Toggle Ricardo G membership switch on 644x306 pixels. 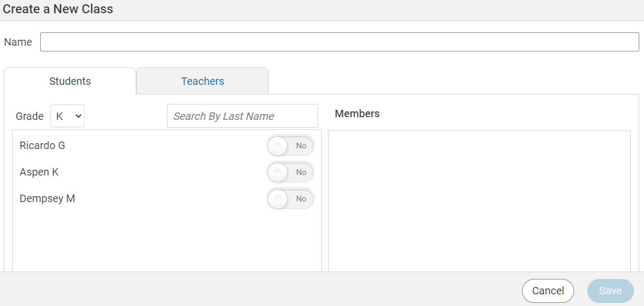pyautogui.click(x=290, y=146)
